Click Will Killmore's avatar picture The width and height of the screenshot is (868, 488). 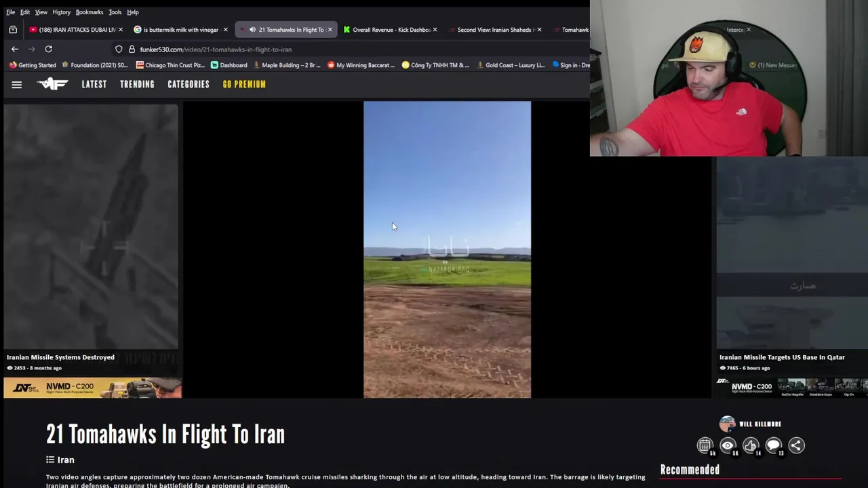727,424
